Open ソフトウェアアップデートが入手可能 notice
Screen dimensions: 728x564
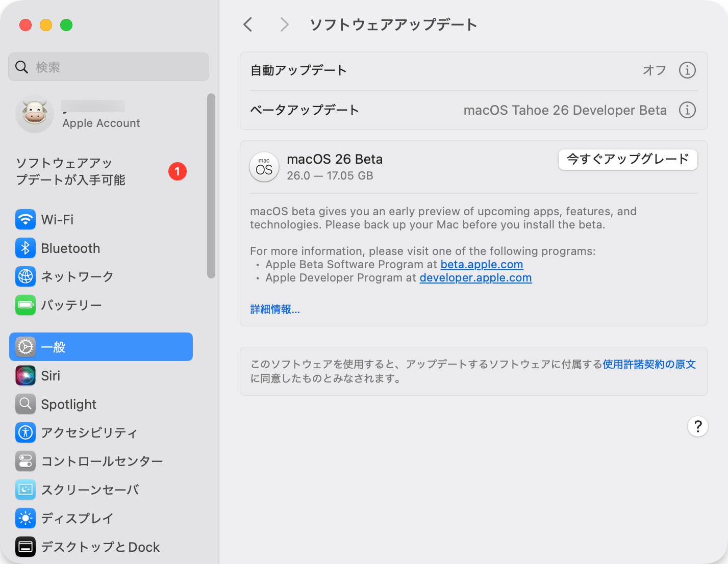point(101,171)
